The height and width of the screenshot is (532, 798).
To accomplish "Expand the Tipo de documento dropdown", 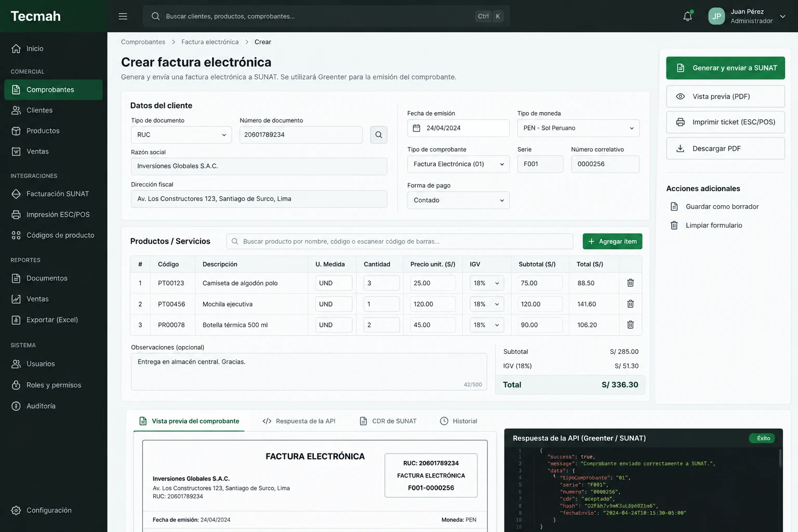I will tap(181, 135).
